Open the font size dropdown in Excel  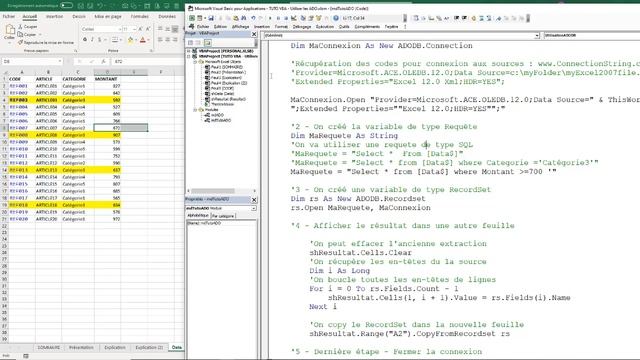pyautogui.click(x=134, y=29)
